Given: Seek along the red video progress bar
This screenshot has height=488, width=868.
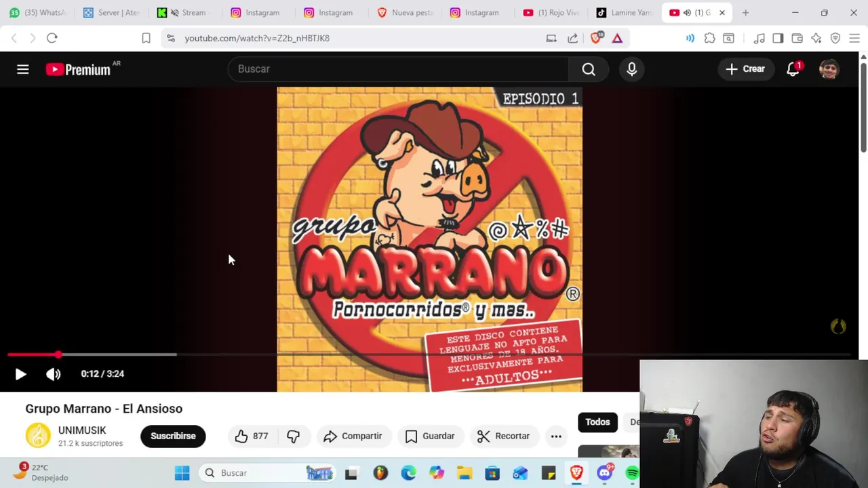Looking at the screenshot, I should 430,354.
